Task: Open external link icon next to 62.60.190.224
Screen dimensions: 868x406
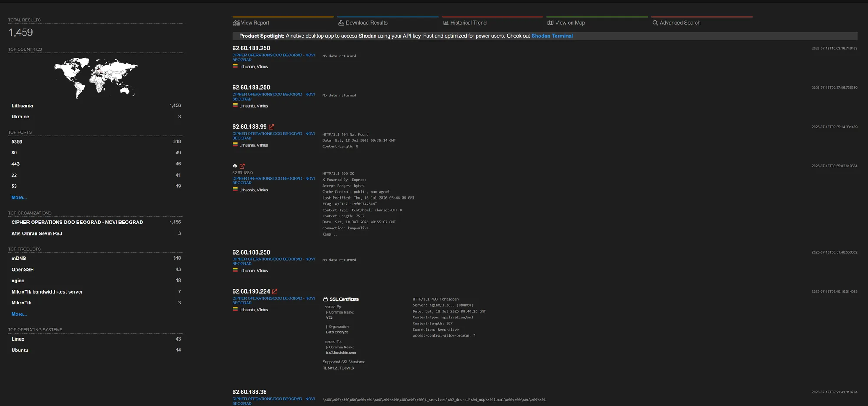Action: 274,291
